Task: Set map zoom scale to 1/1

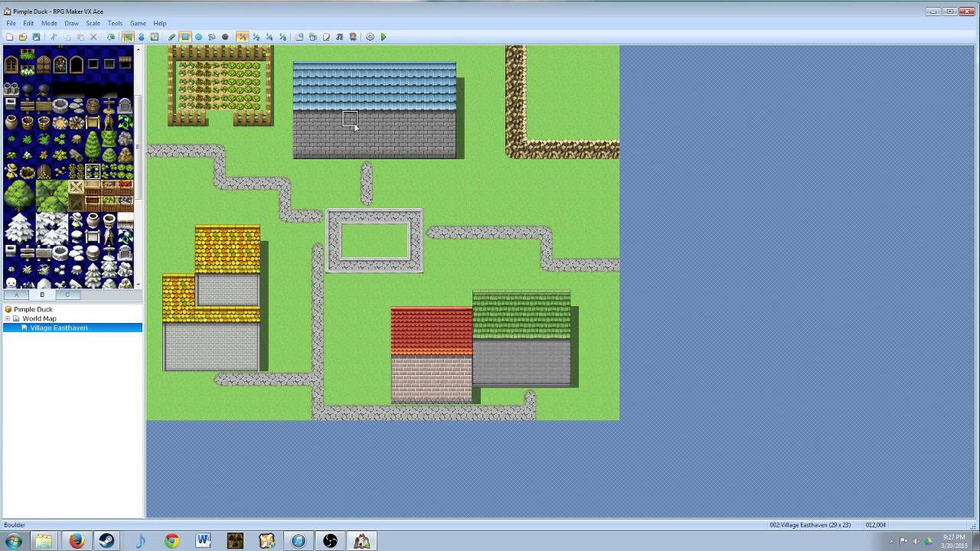Action: tap(243, 37)
